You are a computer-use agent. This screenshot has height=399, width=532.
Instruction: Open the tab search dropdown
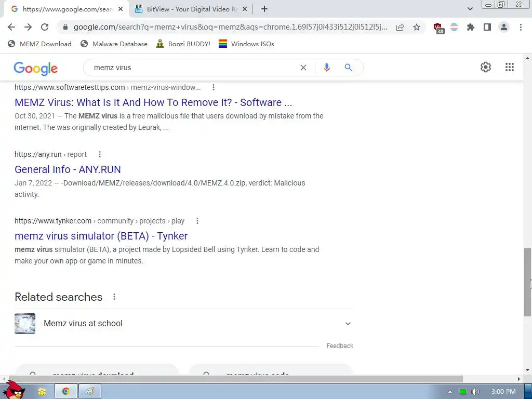(470, 9)
